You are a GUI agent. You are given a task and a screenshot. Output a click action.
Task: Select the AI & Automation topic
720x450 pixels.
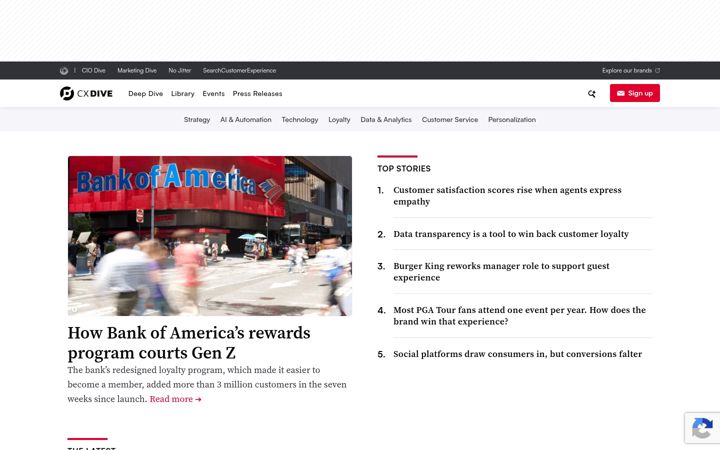246,120
